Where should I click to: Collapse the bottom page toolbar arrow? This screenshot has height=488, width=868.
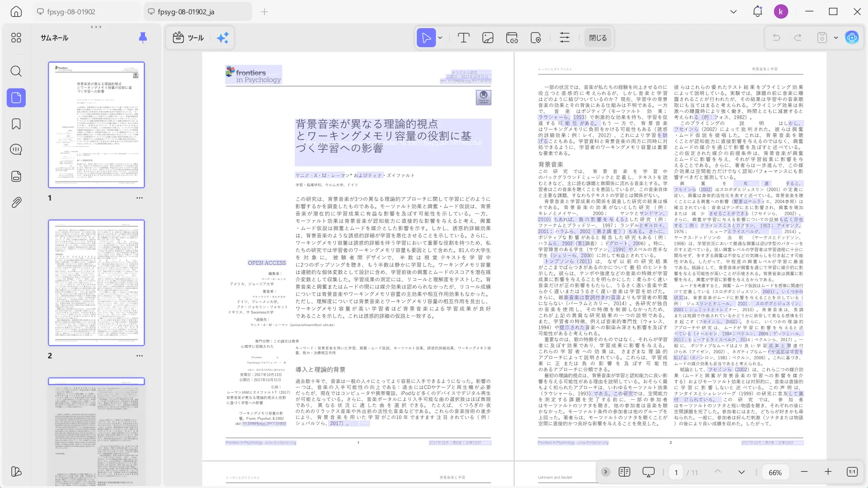[605, 472]
